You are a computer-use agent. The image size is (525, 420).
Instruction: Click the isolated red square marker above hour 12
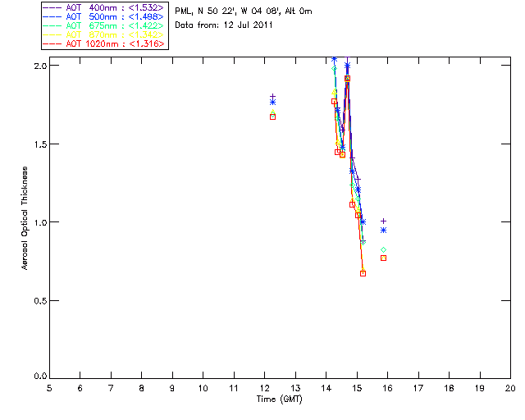pos(273,116)
